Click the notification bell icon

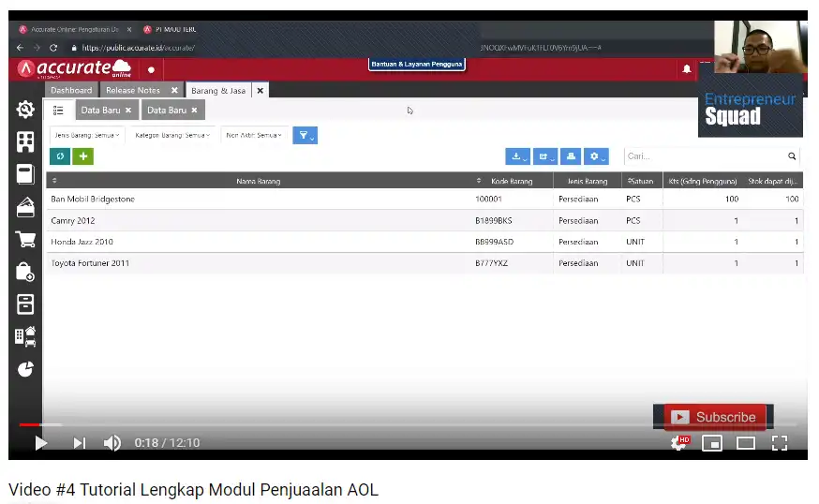coord(687,69)
